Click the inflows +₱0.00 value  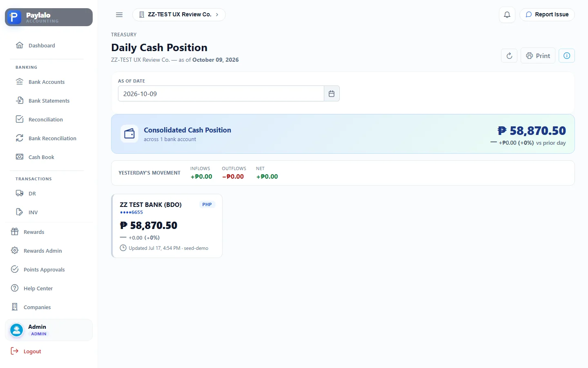(x=201, y=177)
